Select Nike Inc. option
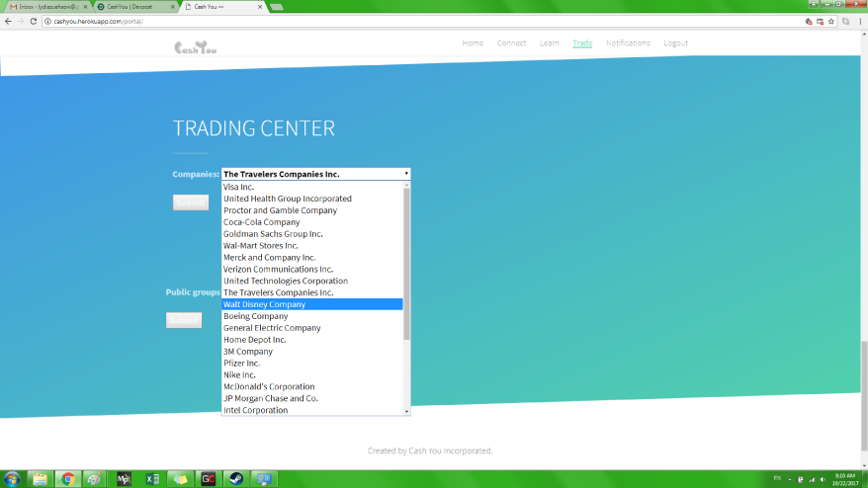 [312, 375]
